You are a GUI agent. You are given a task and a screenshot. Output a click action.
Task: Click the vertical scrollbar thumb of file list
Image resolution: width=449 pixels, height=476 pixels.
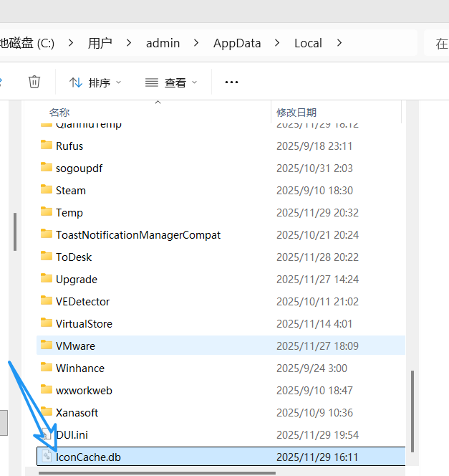click(x=412, y=416)
